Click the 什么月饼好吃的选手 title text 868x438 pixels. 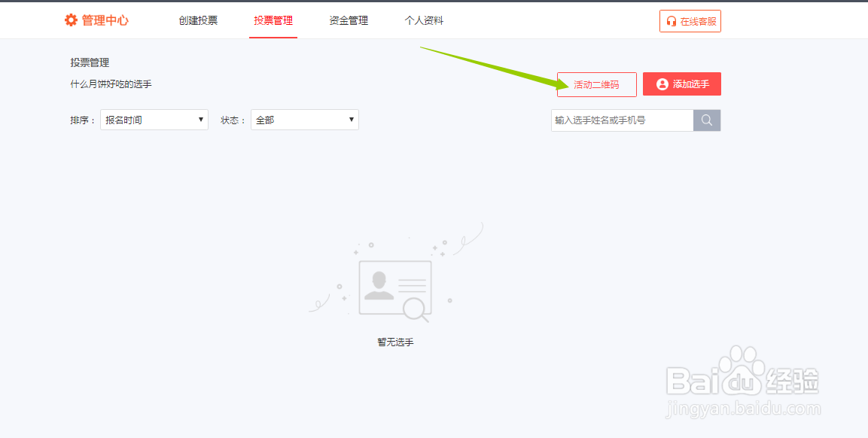pos(111,84)
